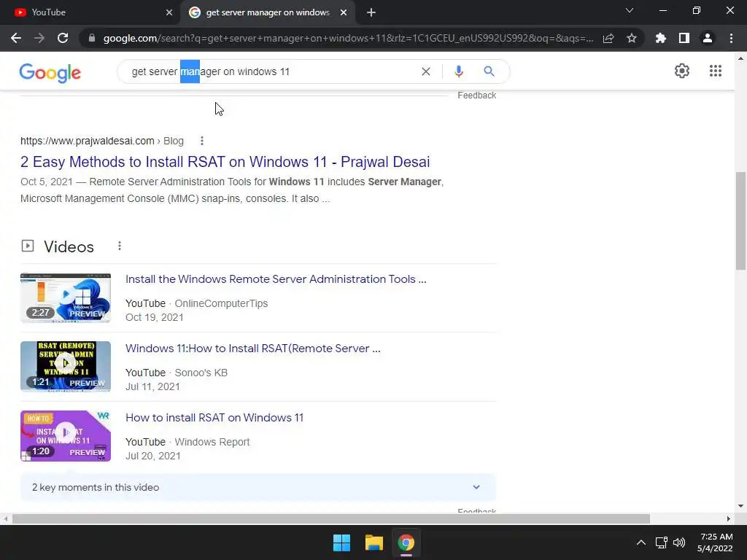Click the horizontal scrollbar thumb
The height and width of the screenshot is (560, 747).
pyautogui.click(x=331, y=518)
